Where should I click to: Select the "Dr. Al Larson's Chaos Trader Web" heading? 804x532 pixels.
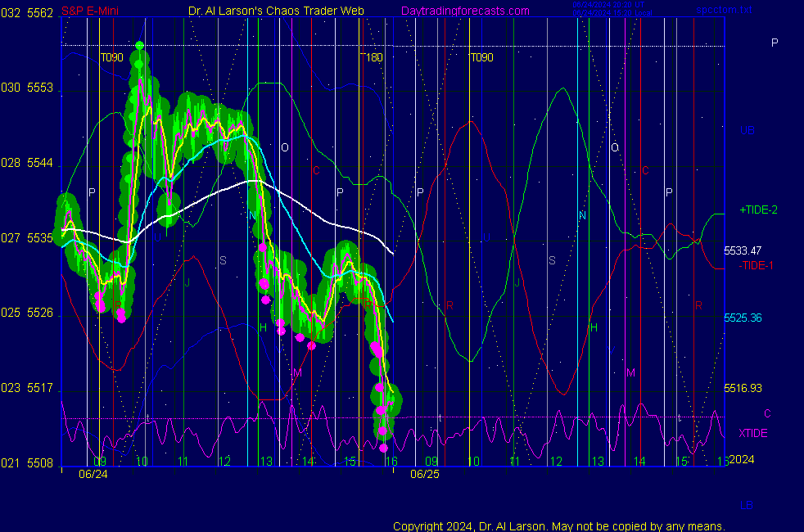276,11
